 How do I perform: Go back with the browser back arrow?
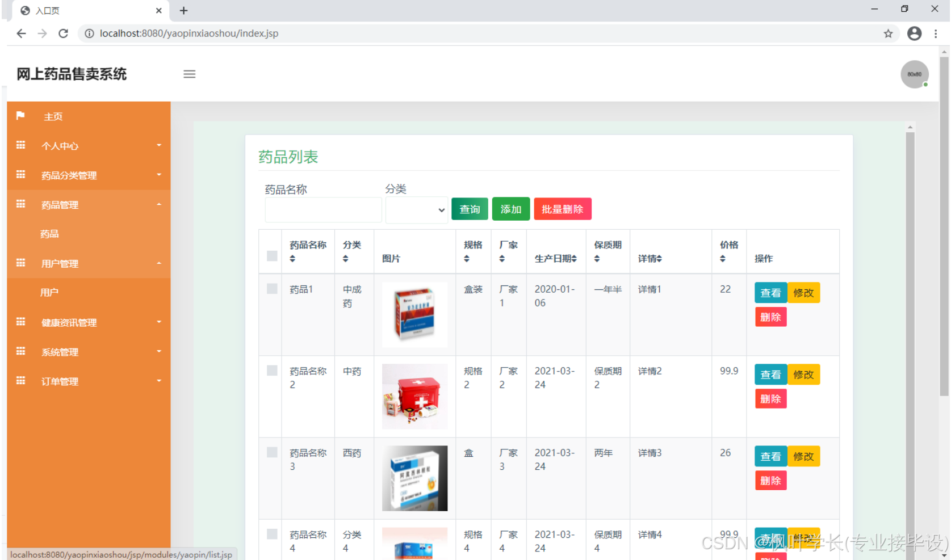coord(21,33)
